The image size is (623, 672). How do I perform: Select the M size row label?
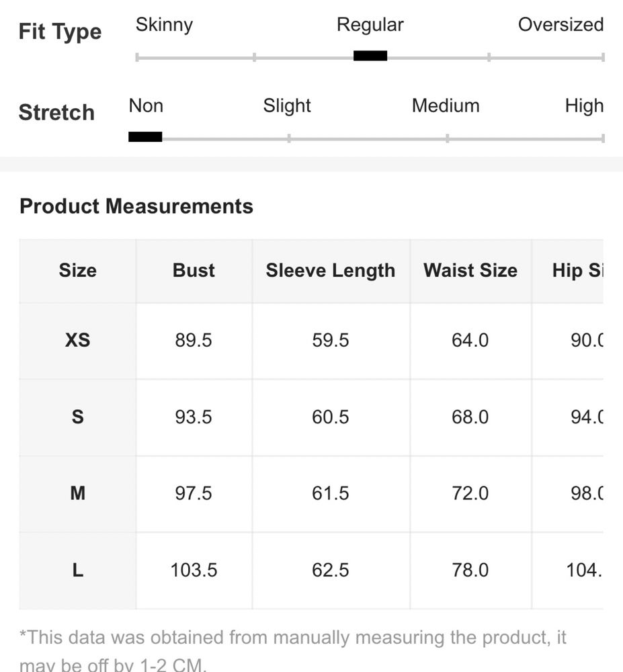point(77,493)
